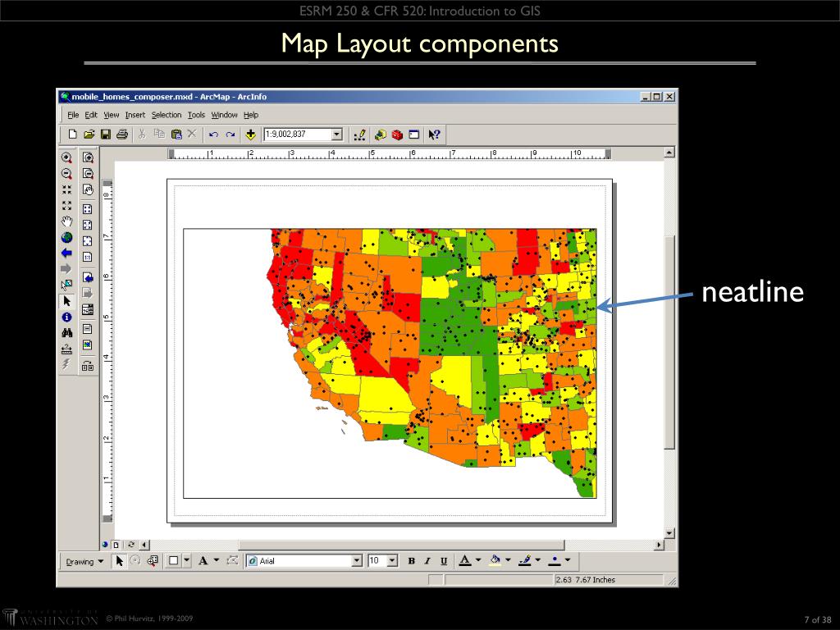Open the View menu

pos(111,115)
